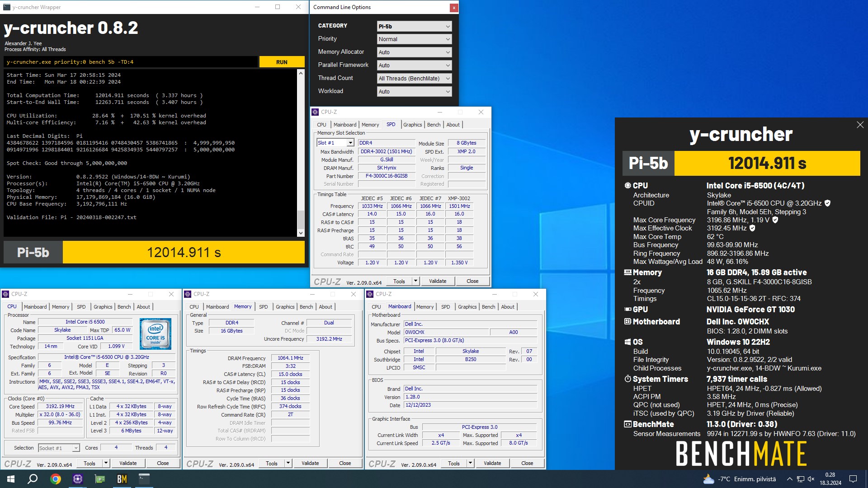Click muted volume tray icon
The height and width of the screenshot is (488, 868).
(x=811, y=479)
